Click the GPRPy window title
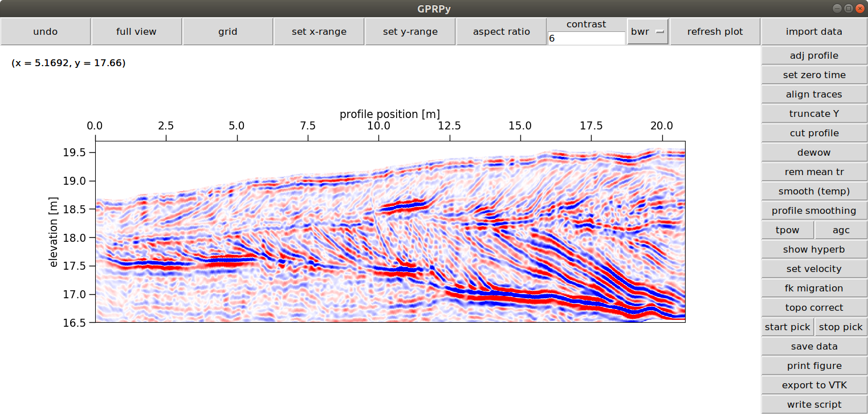Image resolution: width=868 pixels, height=414 pixels. click(x=434, y=9)
